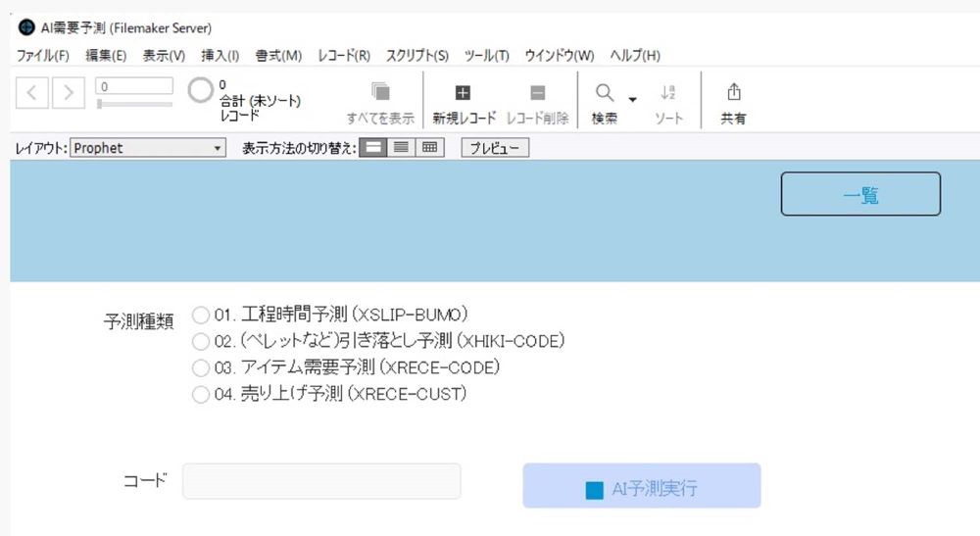Expand the 検索 dropdown arrow
The image size is (980, 536).
coord(632,99)
